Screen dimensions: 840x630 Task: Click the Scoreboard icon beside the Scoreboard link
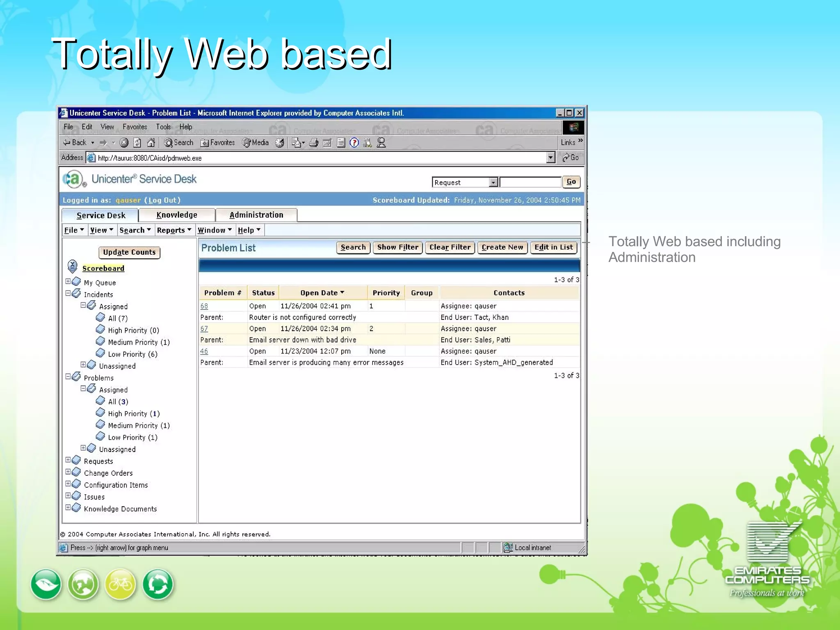72,267
